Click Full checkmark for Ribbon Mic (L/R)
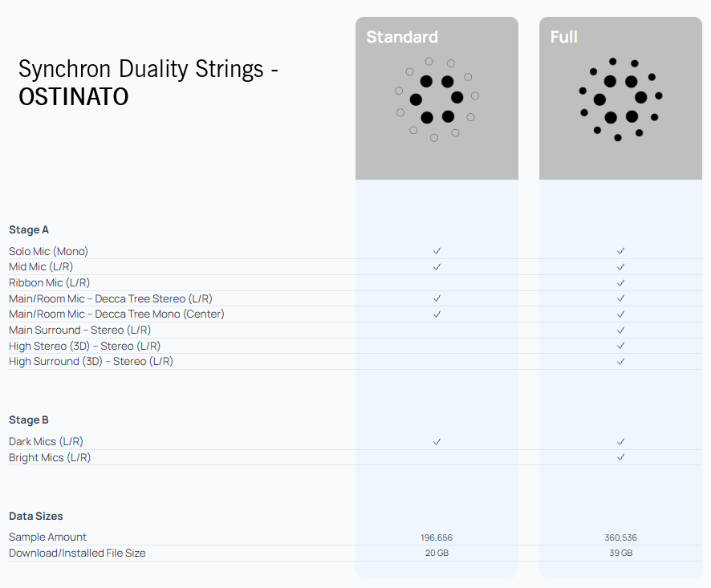Image resolution: width=711 pixels, height=588 pixels. [620, 282]
